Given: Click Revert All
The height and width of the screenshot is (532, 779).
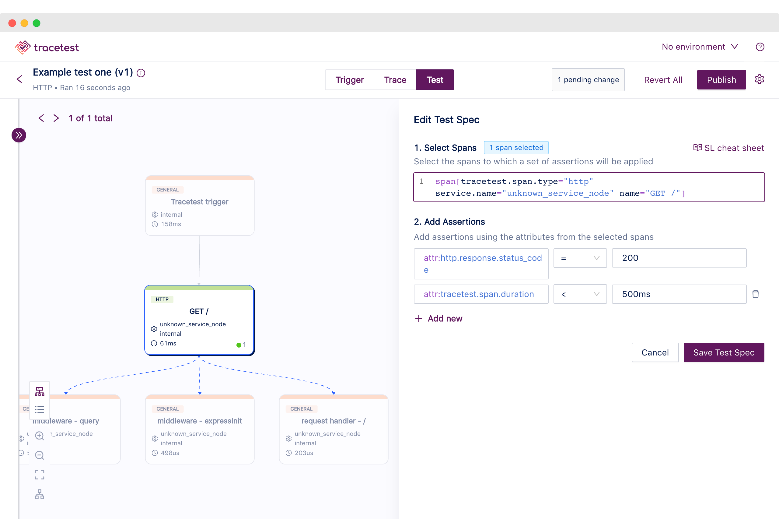Looking at the screenshot, I should [x=663, y=80].
